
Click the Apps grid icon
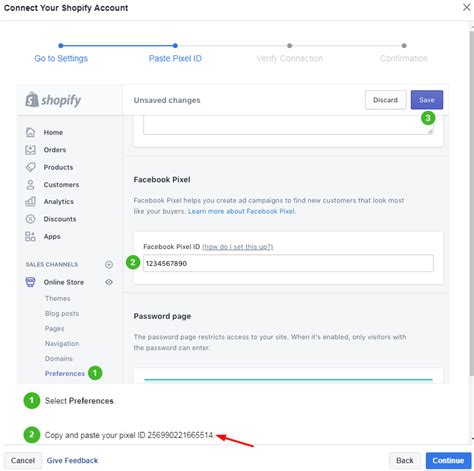(x=30, y=236)
